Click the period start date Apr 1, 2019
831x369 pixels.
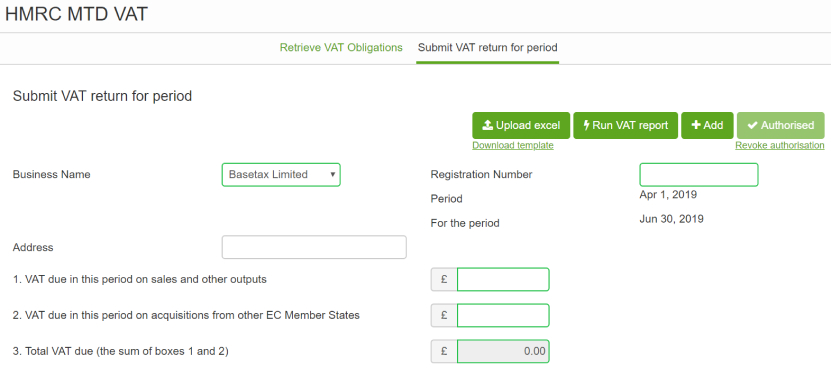(668, 195)
